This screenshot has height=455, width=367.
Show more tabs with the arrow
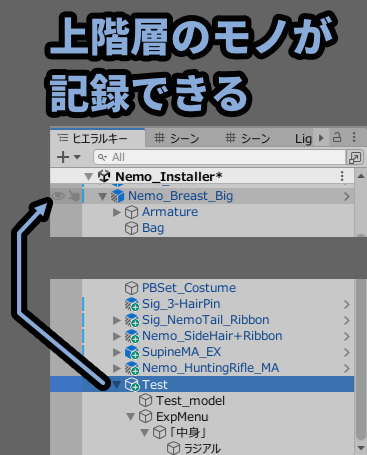pyautogui.click(x=321, y=137)
